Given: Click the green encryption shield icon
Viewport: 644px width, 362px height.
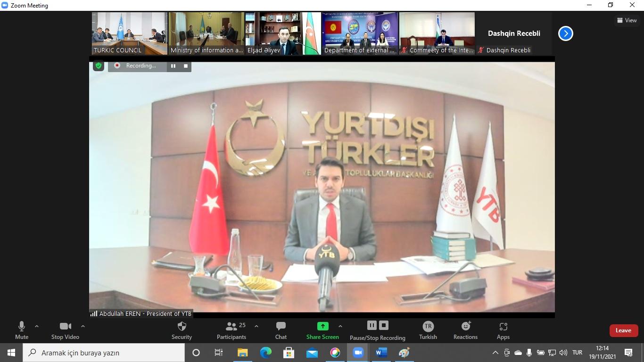Looking at the screenshot, I should pos(99,66).
